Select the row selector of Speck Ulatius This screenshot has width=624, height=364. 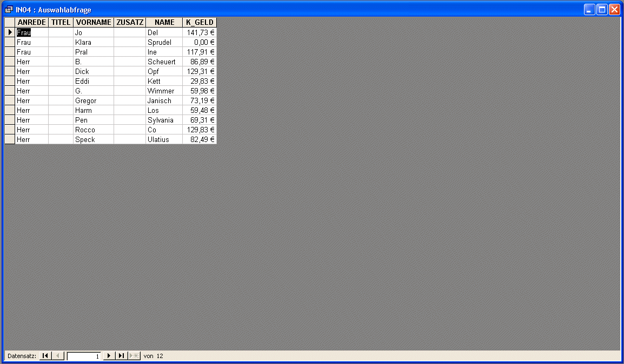pos(10,139)
